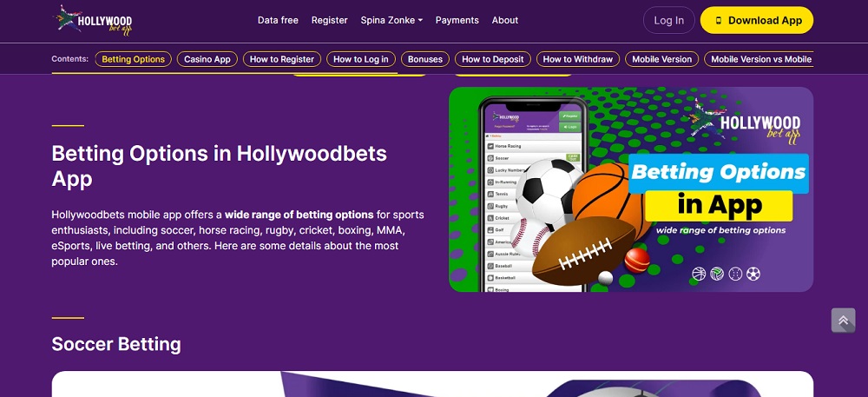This screenshot has height=397, width=868.
Task: Open the About page
Action: (505, 20)
